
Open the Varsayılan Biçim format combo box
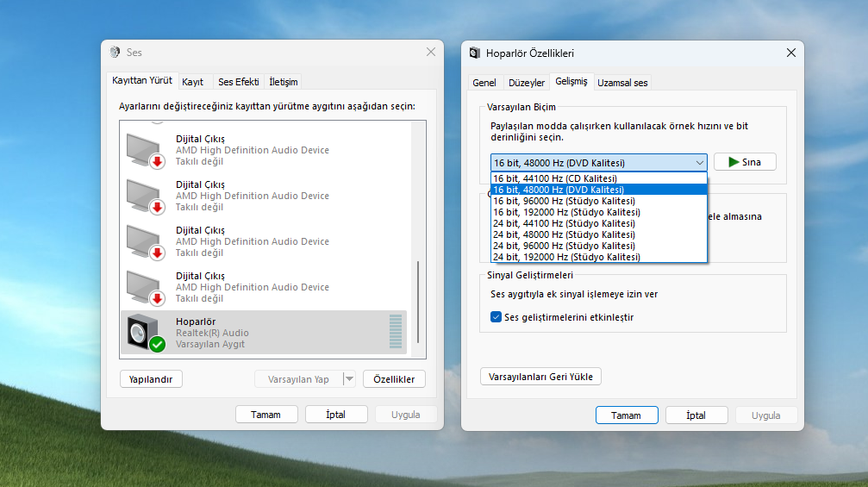click(598, 163)
